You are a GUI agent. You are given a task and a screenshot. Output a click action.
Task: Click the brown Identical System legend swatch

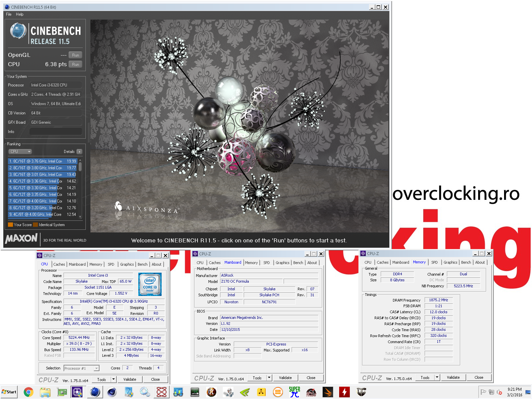[x=35, y=225]
